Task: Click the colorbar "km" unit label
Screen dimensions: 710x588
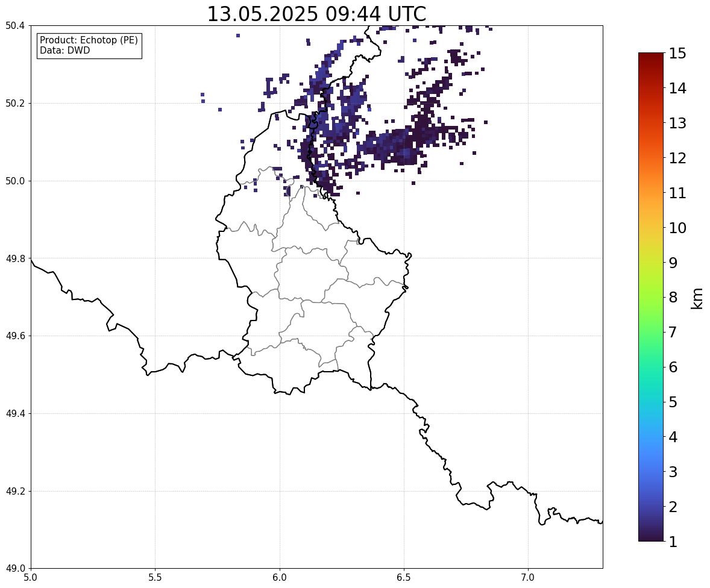Action: coord(697,298)
